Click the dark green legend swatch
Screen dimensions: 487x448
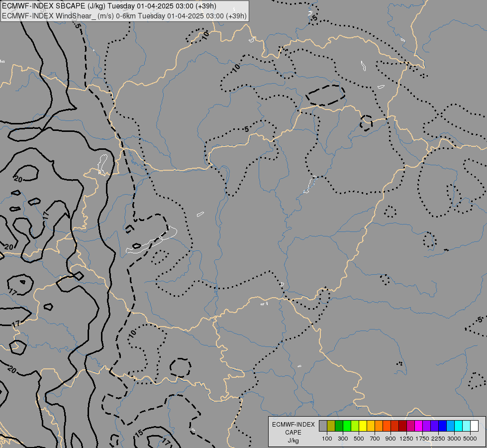pyautogui.click(x=339, y=426)
